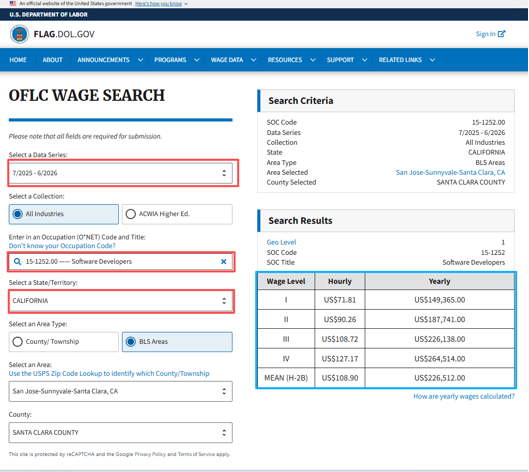Open the San Jose-Sunnyvale-Santa Clara area dropdown
Viewport: 529px width, 472px height.
pos(120,391)
